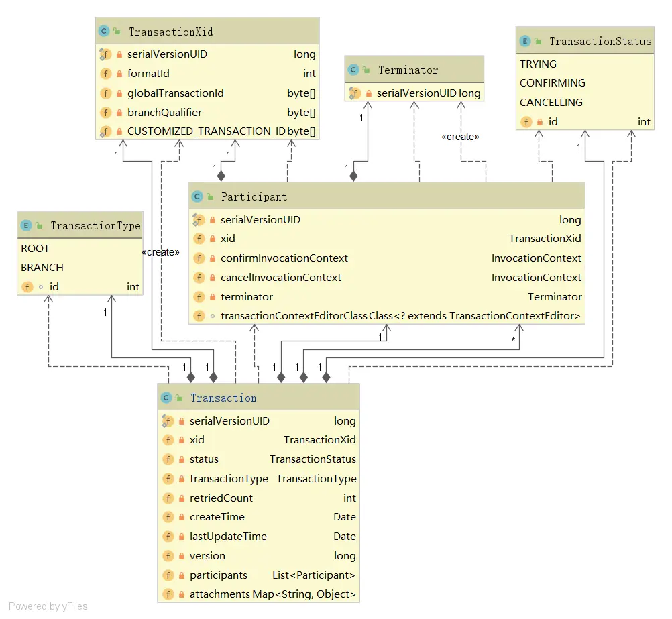The height and width of the screenshot is (619, 672).
Task: Select the CONFIRMING enum constant
Action: point(553,82)
